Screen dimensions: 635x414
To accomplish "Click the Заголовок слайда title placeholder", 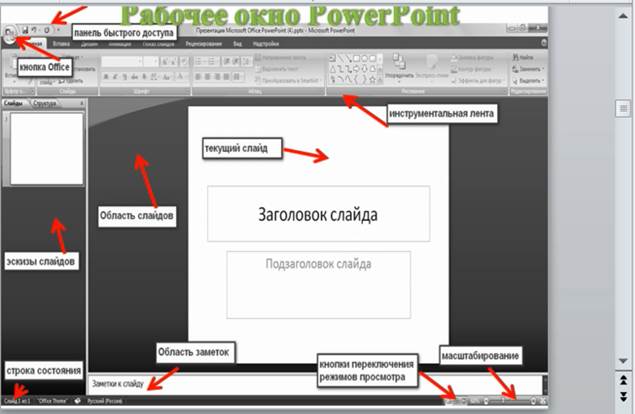I will pos(318,213).
